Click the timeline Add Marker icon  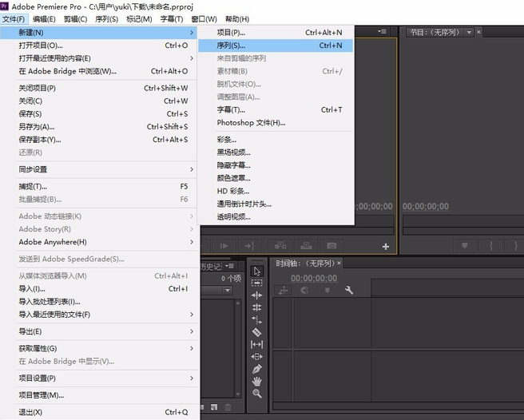pyautogui.click(x=326, y=291)
